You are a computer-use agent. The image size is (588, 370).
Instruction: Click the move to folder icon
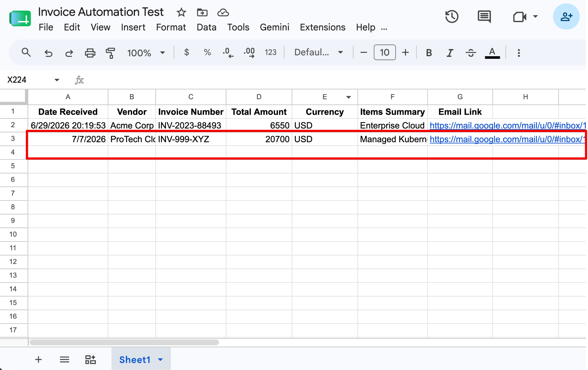202,12
